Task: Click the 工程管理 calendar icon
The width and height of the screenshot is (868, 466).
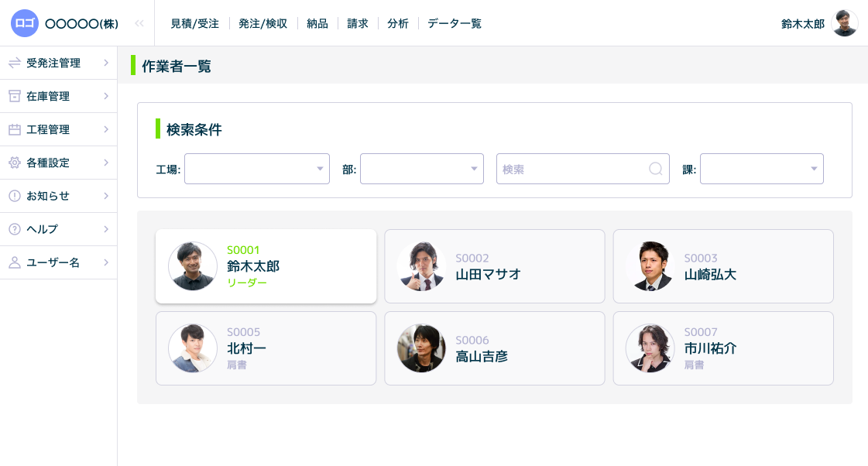Action: [x=14, y=129]
